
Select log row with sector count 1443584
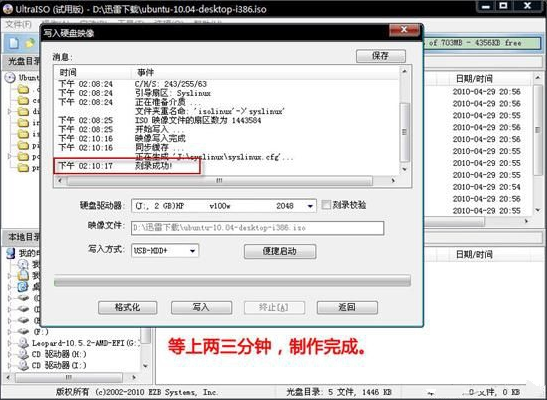tap(198, 121)
